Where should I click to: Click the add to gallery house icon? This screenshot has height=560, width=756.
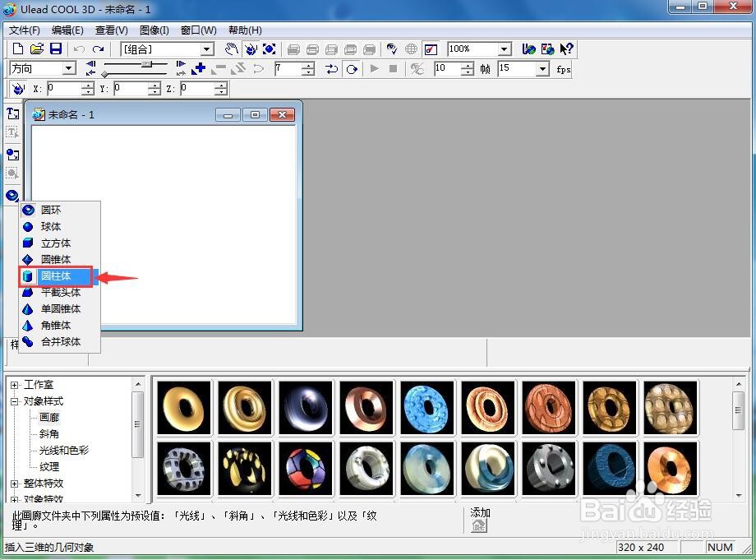[x=479, y=525]
